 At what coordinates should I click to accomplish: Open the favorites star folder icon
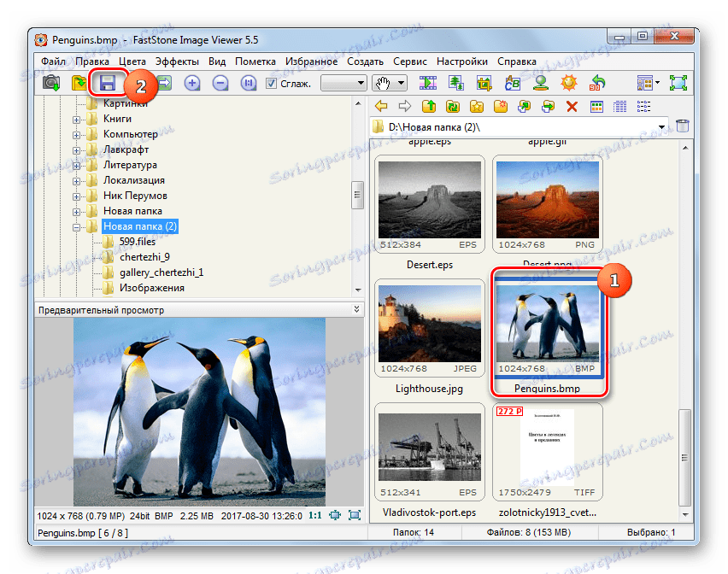[476, 106]
